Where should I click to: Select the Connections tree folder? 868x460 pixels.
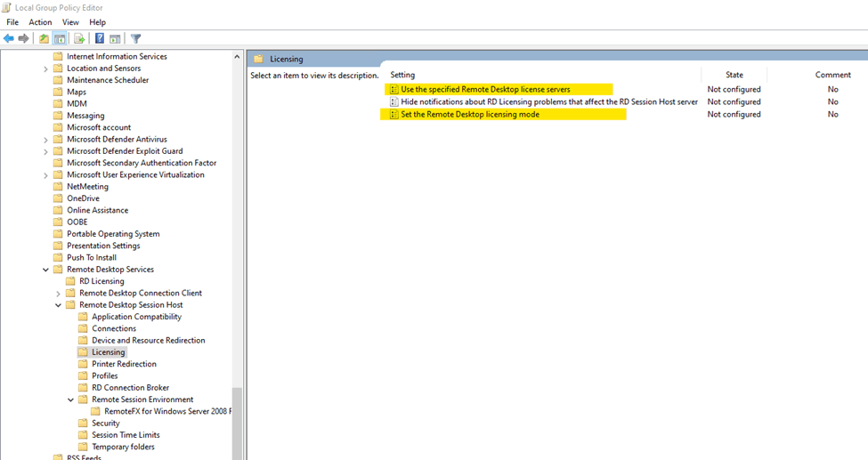point(114,328)
